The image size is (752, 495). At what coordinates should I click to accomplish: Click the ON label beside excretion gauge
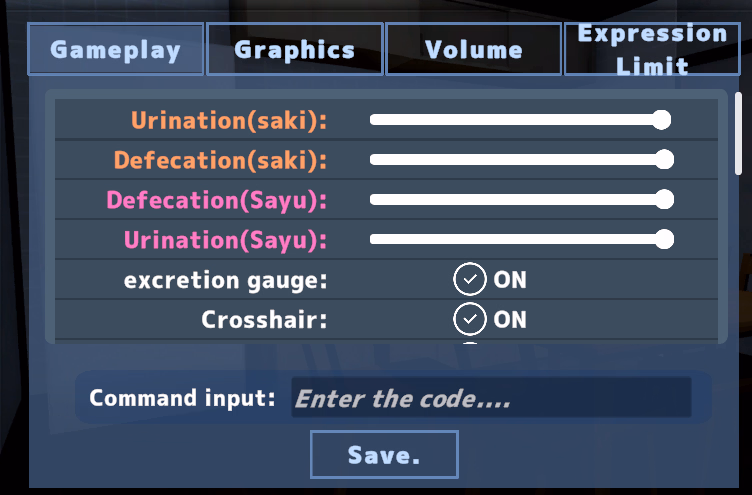510,280
